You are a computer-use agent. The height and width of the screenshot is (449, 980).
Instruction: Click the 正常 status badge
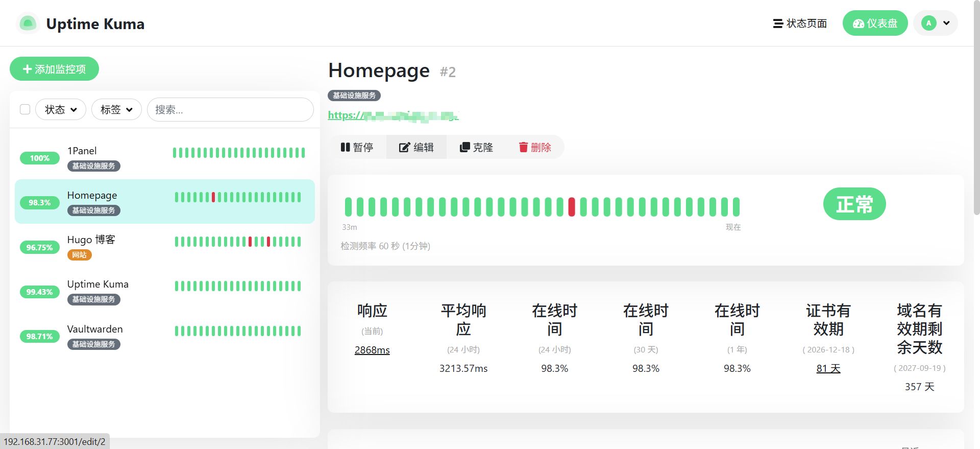[x=854, y=204]
